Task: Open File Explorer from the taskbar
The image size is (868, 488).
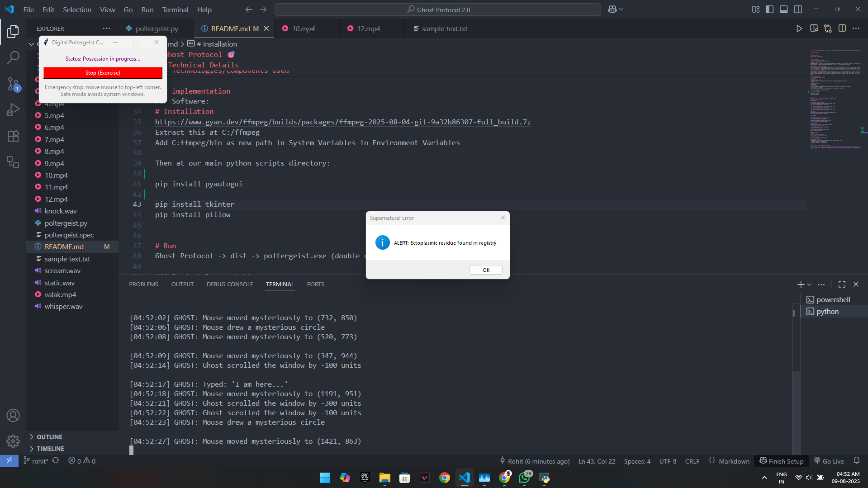Action: [384, 478]
